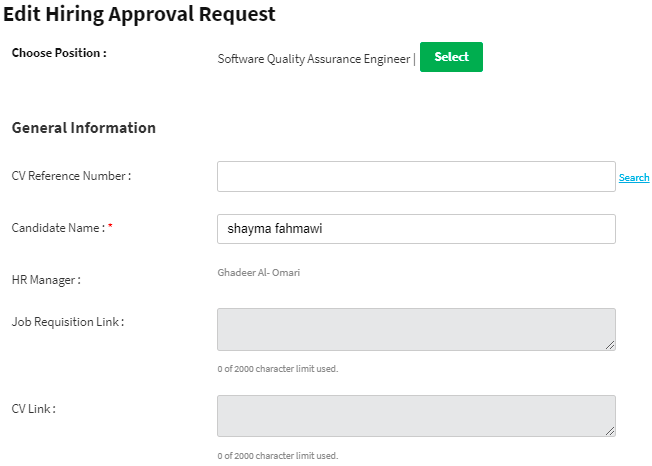Click the Candidate Name label
The width and height of the screenshot is (652, 466).
[x=58, y=228]
